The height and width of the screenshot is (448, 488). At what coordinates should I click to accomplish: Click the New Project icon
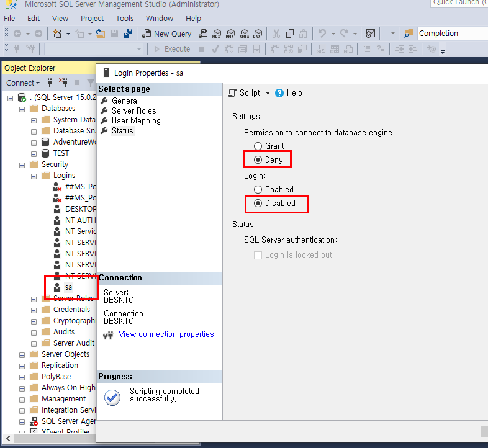(x=57, y=34)
